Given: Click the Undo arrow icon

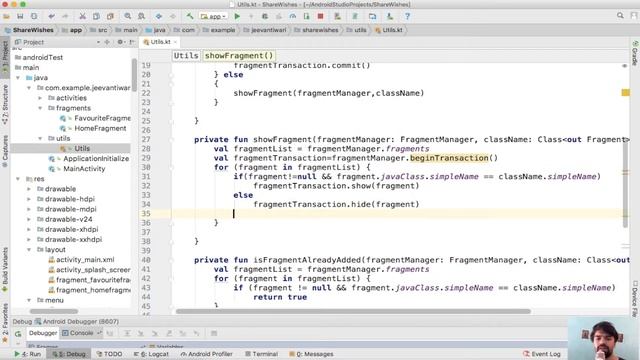Looking at the screenshot, I should point(51,16).
